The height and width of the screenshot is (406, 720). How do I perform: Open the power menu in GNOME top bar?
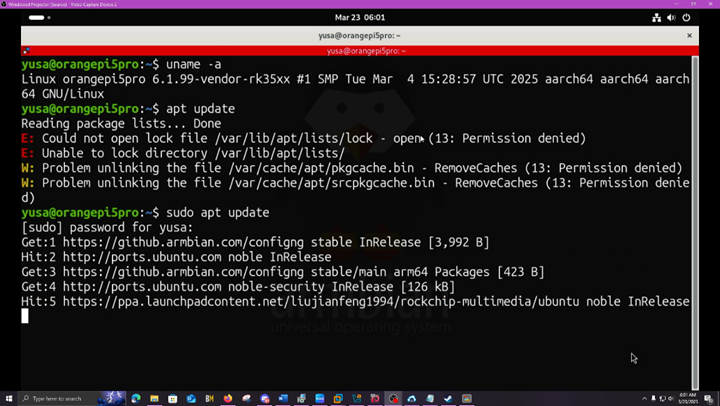point(686,17)
